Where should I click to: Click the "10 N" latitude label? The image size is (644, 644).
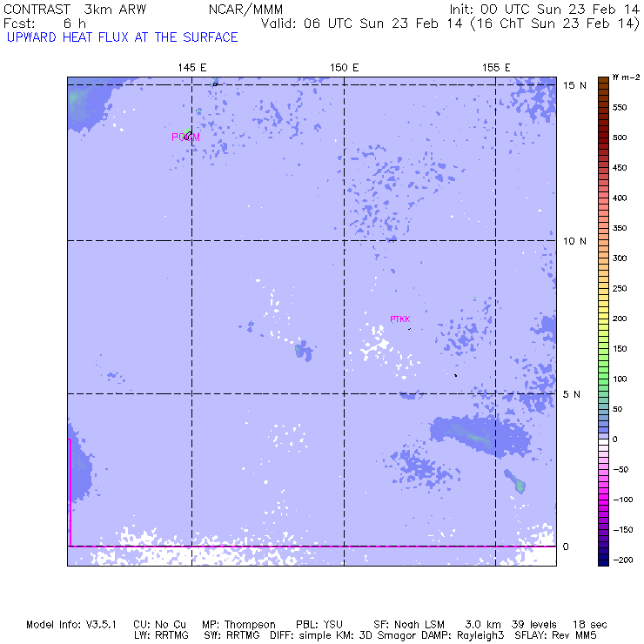[574, 241]
